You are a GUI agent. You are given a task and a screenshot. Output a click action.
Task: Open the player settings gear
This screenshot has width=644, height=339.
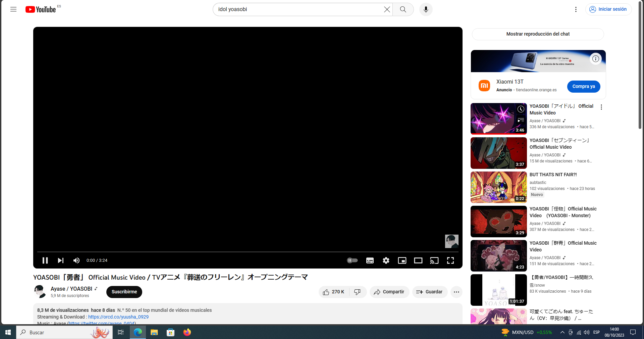pos(386,260)
